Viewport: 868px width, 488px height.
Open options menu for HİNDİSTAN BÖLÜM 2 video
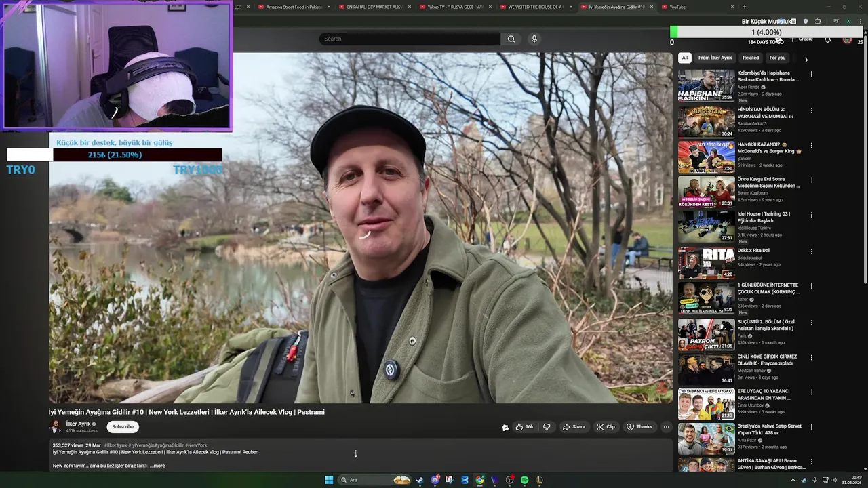(x=811, y=110)
